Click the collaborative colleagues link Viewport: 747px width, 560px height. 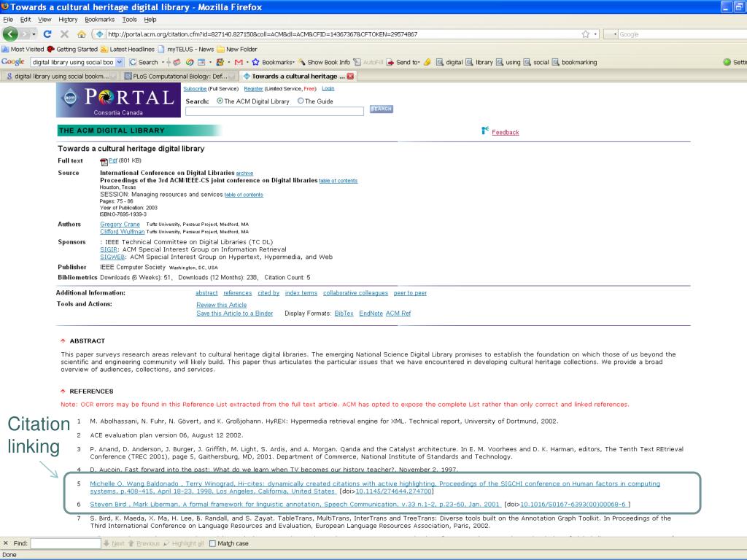click(355, 293)
